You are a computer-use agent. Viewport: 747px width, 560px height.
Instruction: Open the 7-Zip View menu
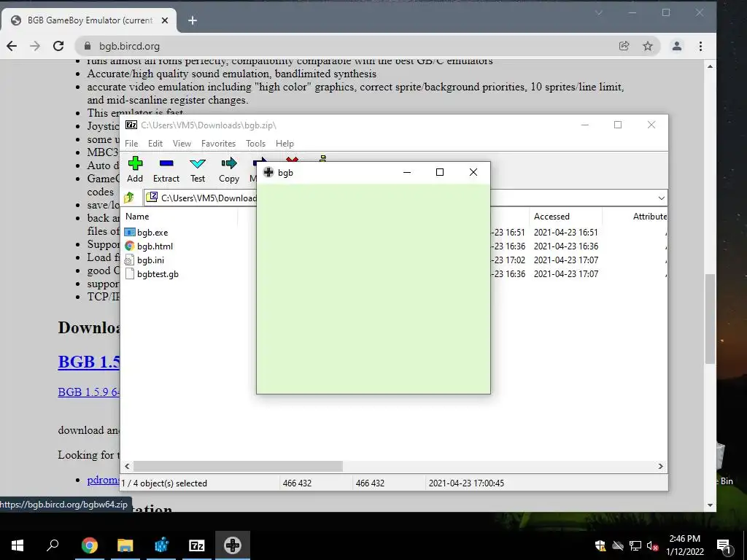pyautogui.click(x=182, y=144)
